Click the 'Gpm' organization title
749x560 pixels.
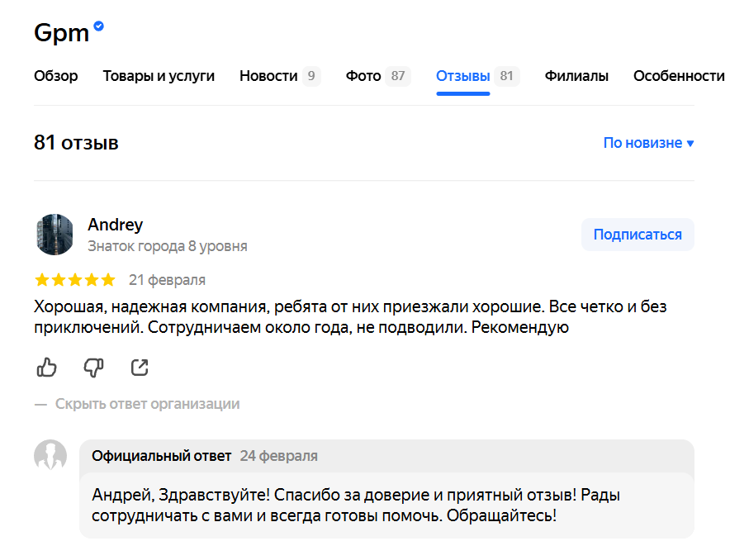61,33
